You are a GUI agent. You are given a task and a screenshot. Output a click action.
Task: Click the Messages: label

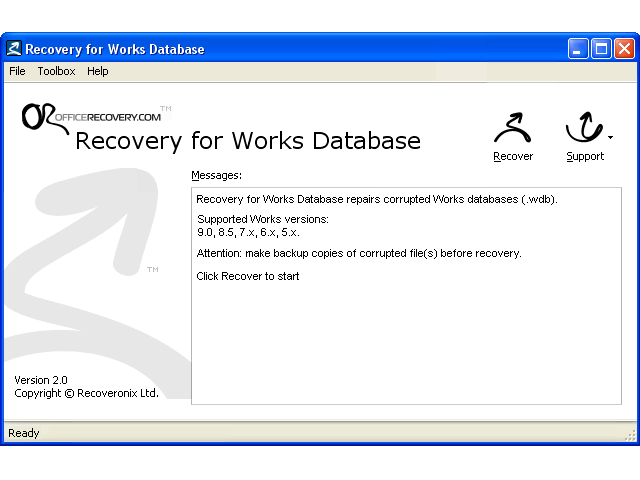click(216, 175)
